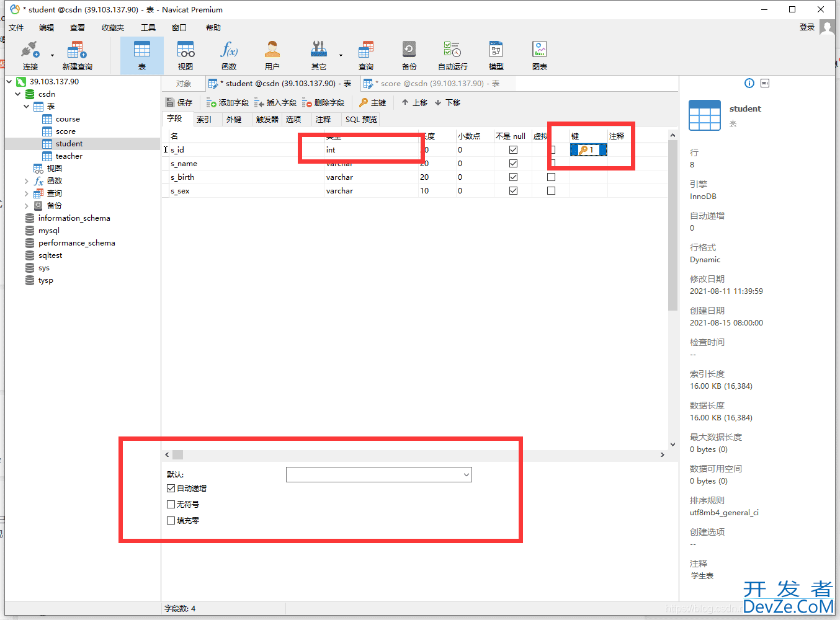Image resolution: width=840 pixels, height=620 pixels.
Task: Expand the 查询 queries node
Action: (26, 193)
